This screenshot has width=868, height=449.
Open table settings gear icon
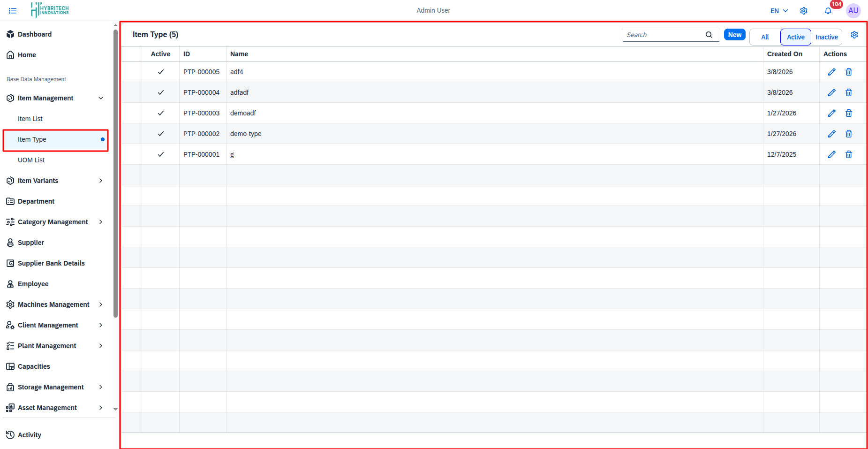[854, 35]
